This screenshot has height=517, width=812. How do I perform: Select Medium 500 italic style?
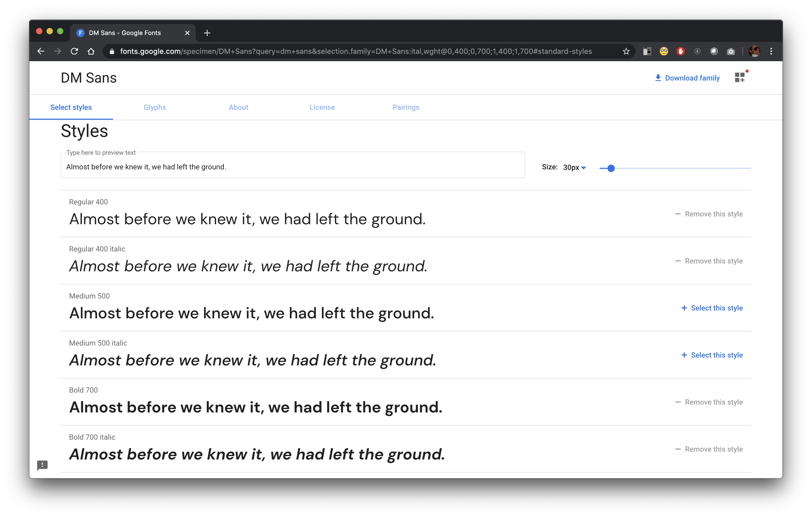click(711, 355)
